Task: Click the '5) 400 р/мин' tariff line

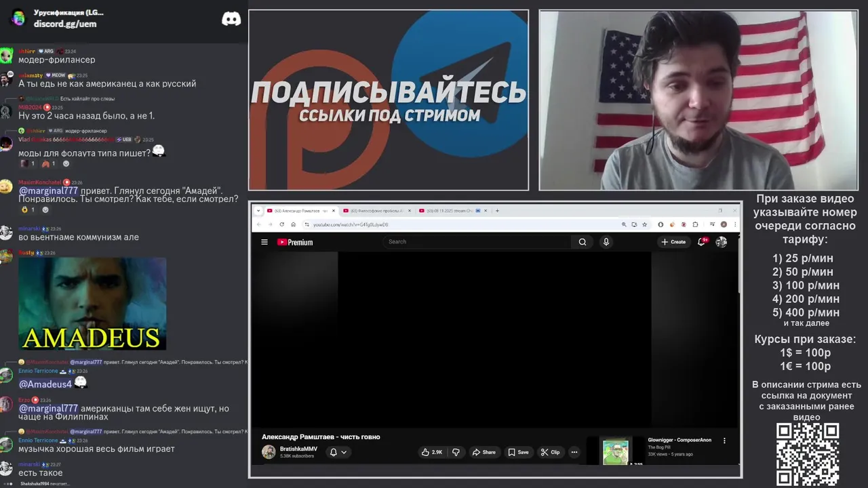Action: [x=806, y=312]
